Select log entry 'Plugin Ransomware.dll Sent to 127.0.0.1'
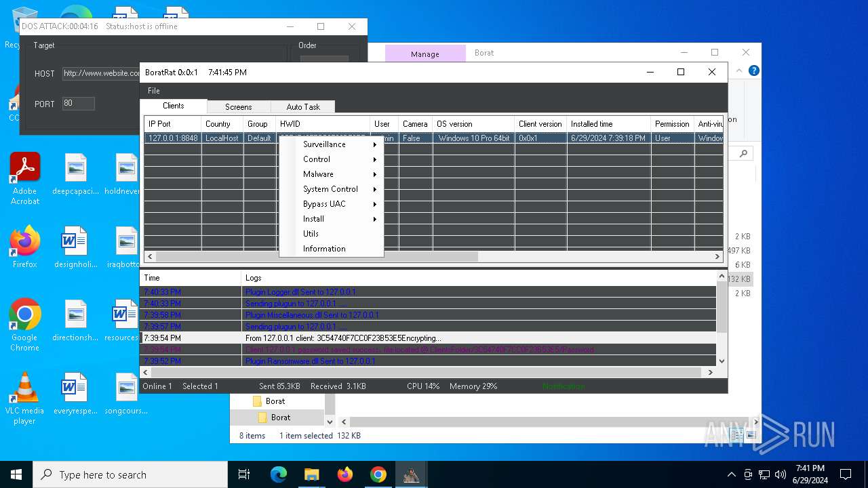The height and width of the screenshot is (488, 868). pos(428,361)
